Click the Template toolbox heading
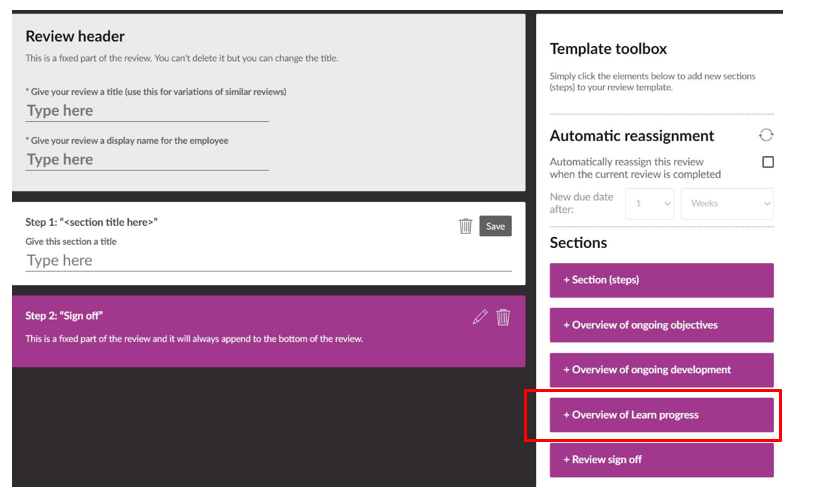 pos(608,49)
